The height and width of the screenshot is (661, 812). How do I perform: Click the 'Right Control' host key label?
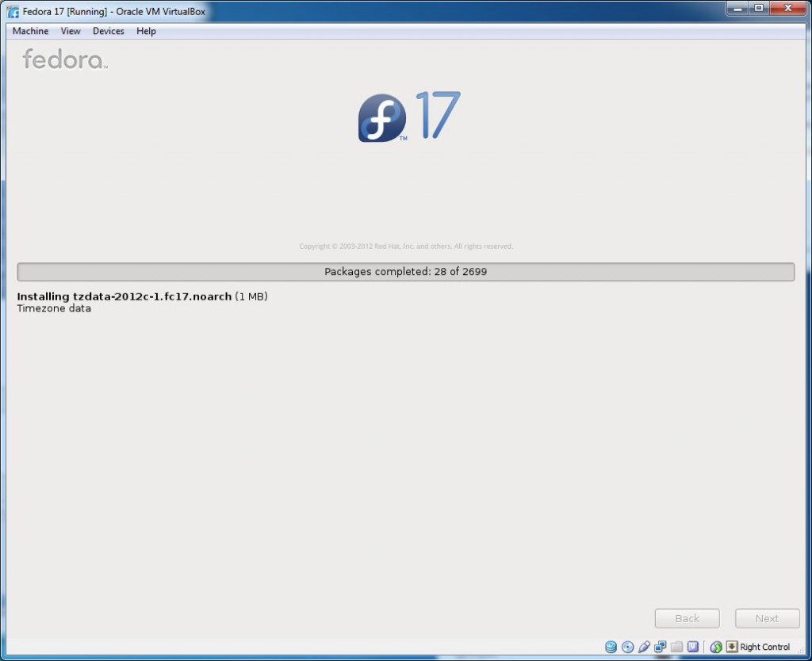pos(765,647)
